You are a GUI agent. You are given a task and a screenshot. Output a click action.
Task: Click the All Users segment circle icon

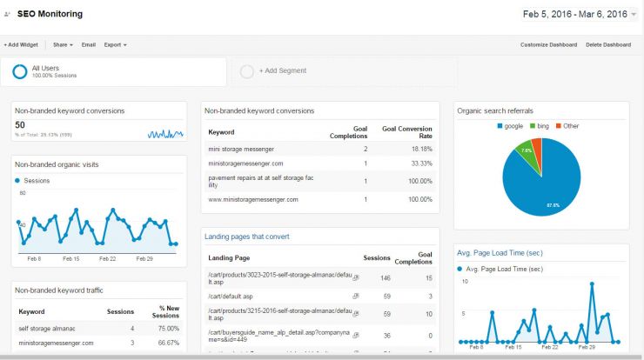[20, 71]
